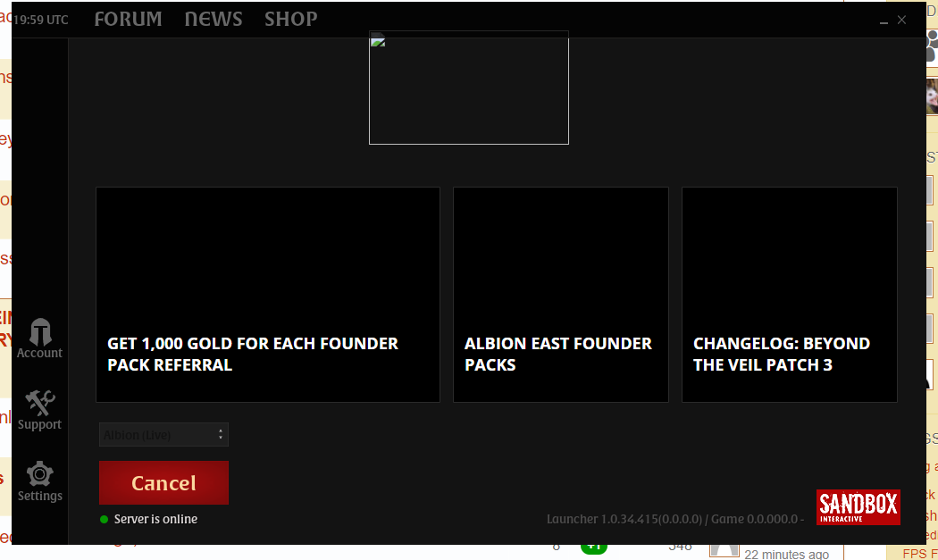Click '22 minutes ago' in background browser

[x=787, y=555]
